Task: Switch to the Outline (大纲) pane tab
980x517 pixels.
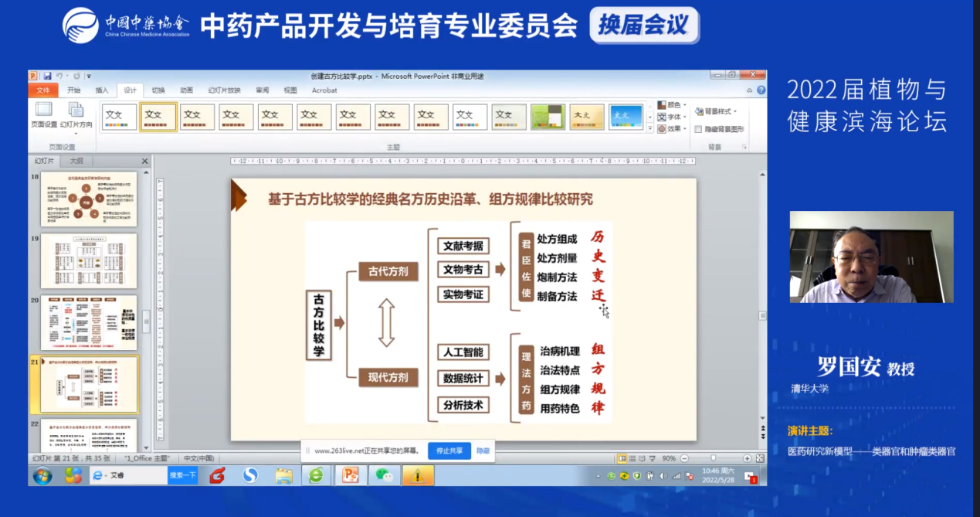Action: pyautogui.click(x=76, y=162)
